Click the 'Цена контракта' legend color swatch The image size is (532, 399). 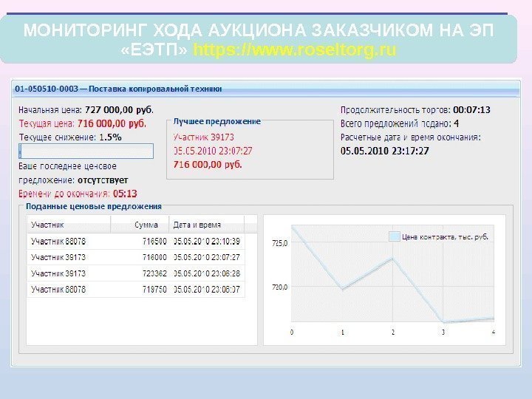pyautogui.click(x=395, y=236)
